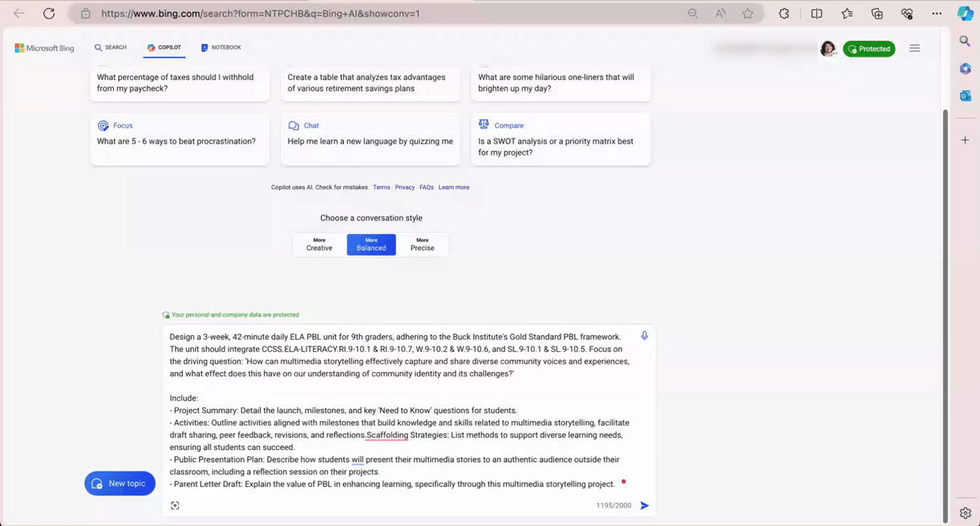
Task: Select the More Precise conversation style
Action: [422, 244]
